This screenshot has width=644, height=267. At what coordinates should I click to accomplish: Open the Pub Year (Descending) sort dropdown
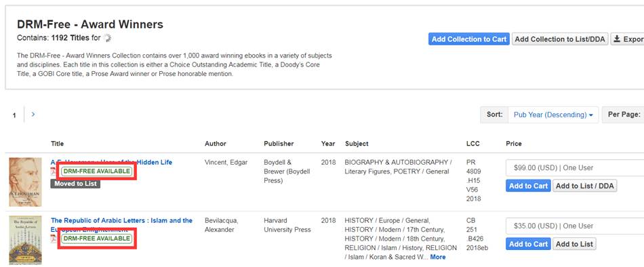tap(553, 115)
